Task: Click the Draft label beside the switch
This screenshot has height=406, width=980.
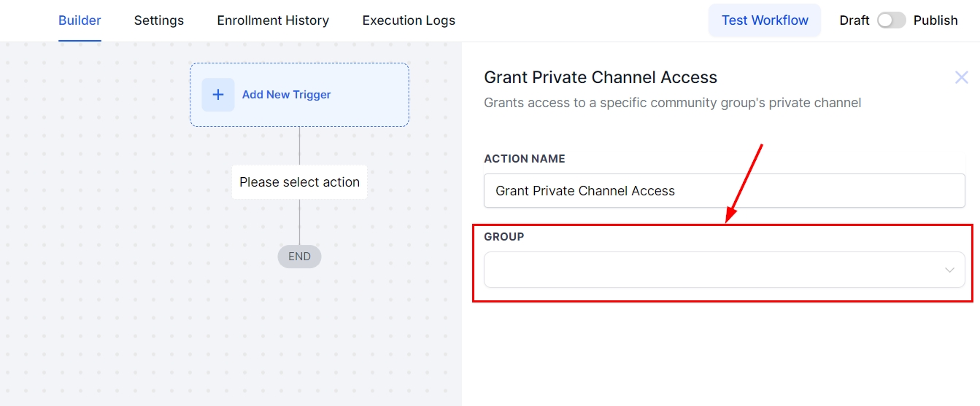Action: (854, 20)
